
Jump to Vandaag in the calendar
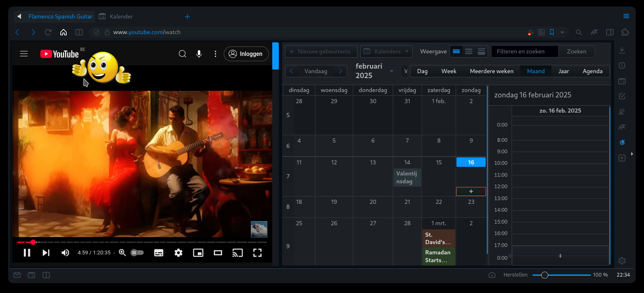pos(316,71)
